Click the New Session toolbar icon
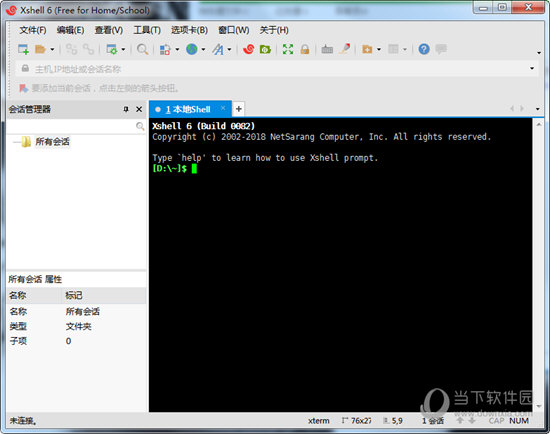This screenshot has width=550, height=434. (x=23, y=49)
